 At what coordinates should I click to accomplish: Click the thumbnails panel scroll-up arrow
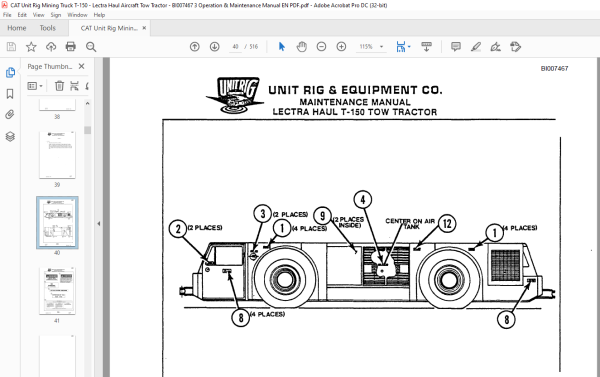[88, 104]
